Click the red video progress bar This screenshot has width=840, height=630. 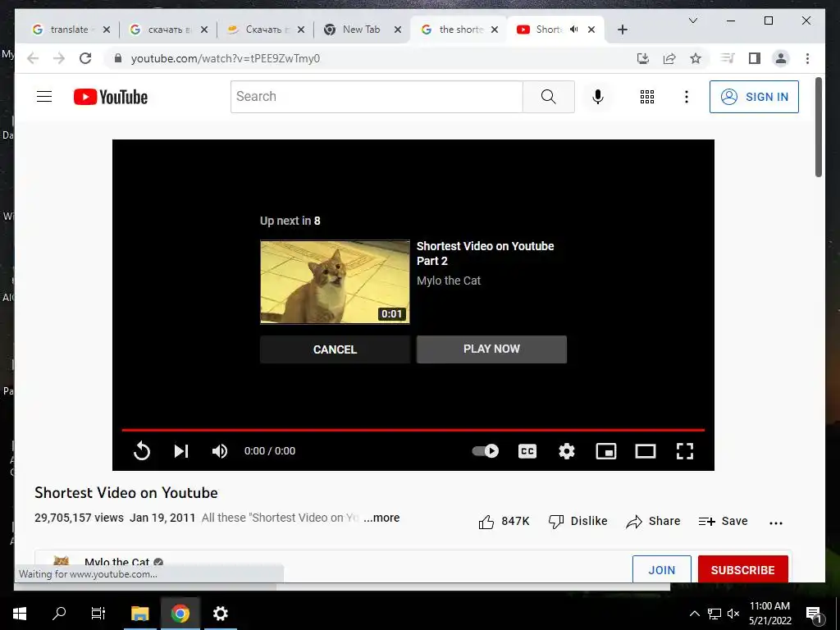413,430
